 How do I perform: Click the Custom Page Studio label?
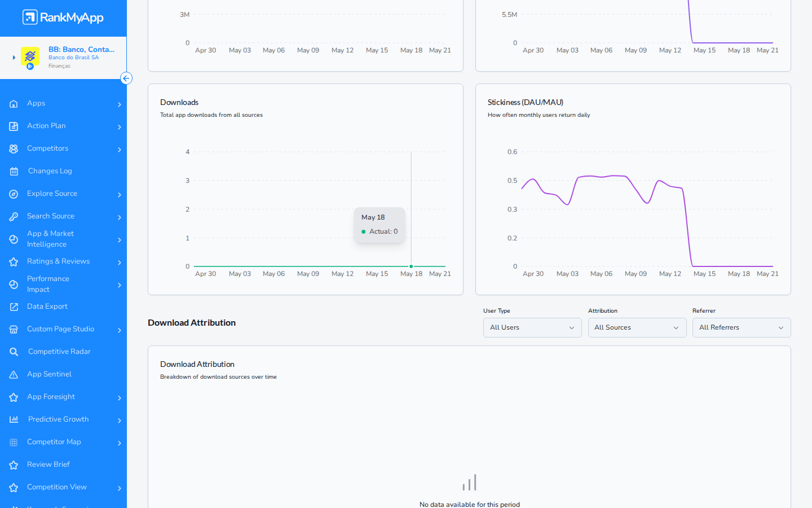[x=60, y=329]
